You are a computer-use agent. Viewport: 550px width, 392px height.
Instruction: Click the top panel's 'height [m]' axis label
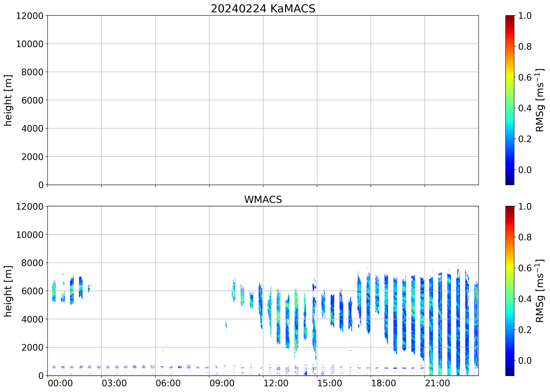point(8,100)
